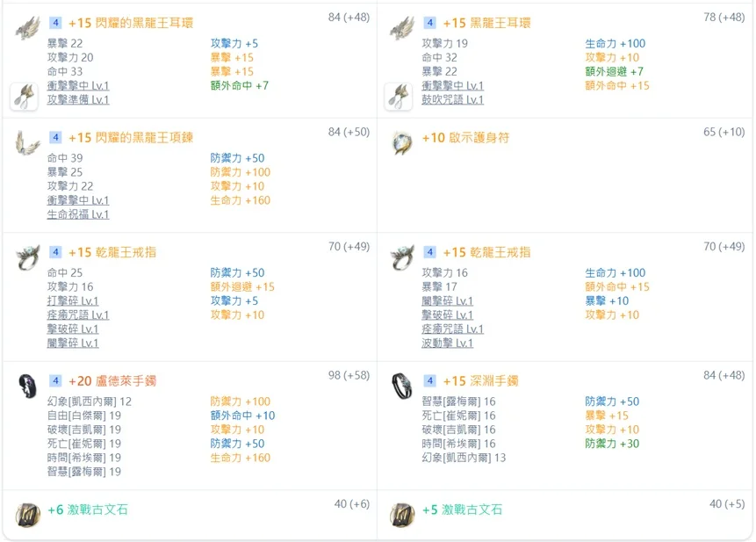Select the 盧德萊手鐲 bracelet icon
The height and width of the screenshot is (542, 756).
click(27, 386)
